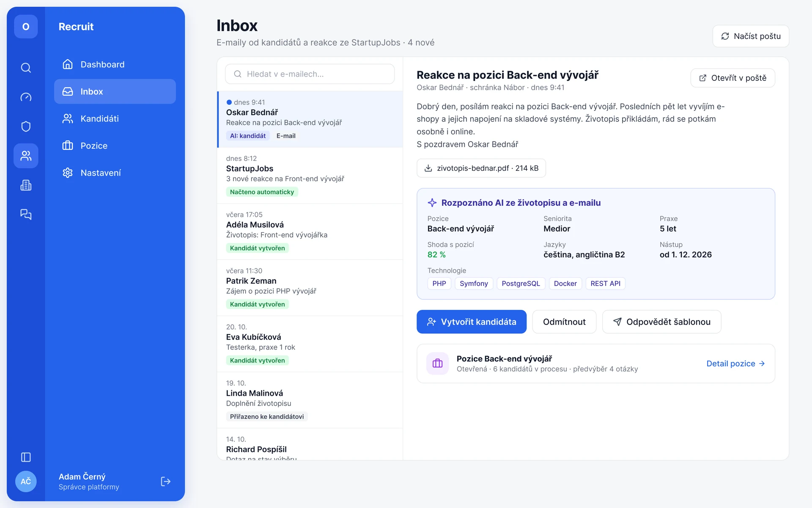Click the building icon in the rail

click(x=26, y=185)
